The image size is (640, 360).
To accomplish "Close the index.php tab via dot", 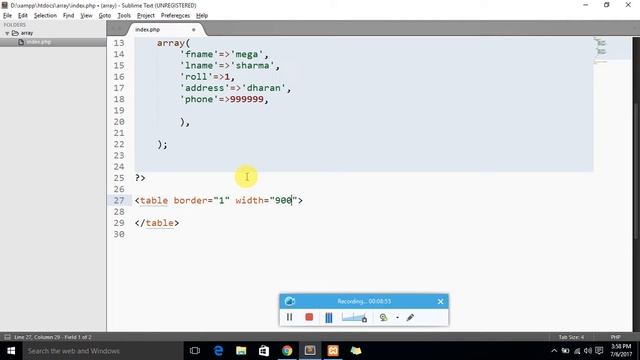I will click(193, 29).
